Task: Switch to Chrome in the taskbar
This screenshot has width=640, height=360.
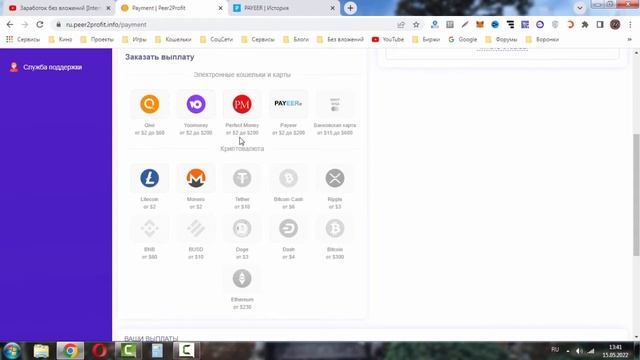Action: point(70,351)
